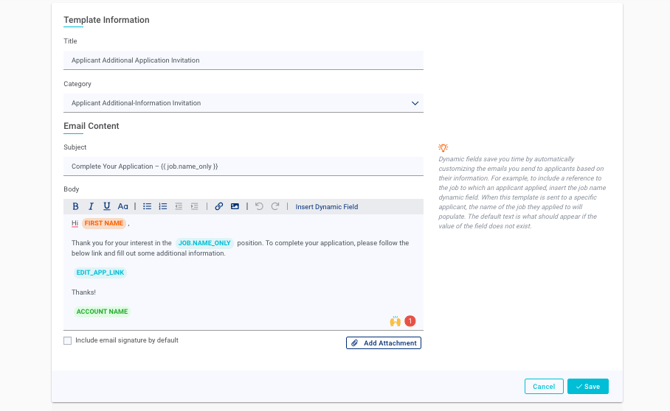Cancel the template editing
This screenshot has height=411, width=670.
coord(543,386)
